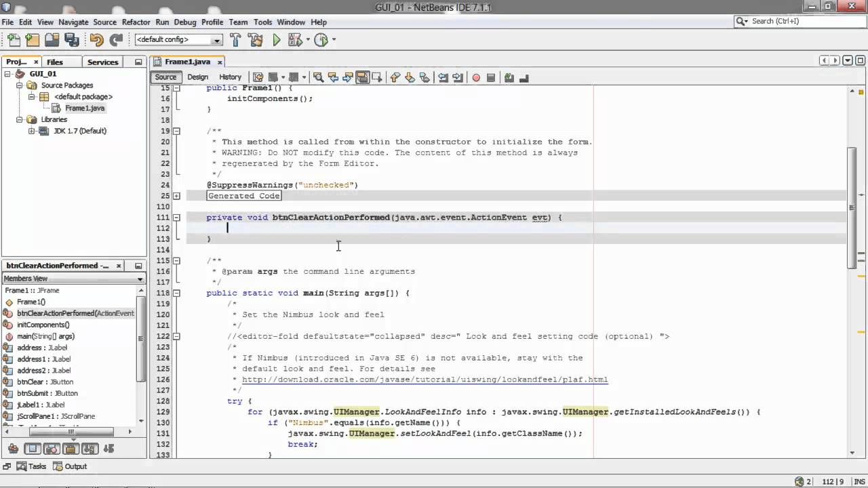This screenshot has width=868, height=488.
Task: Switch to Design view
Action: point(197,77)
